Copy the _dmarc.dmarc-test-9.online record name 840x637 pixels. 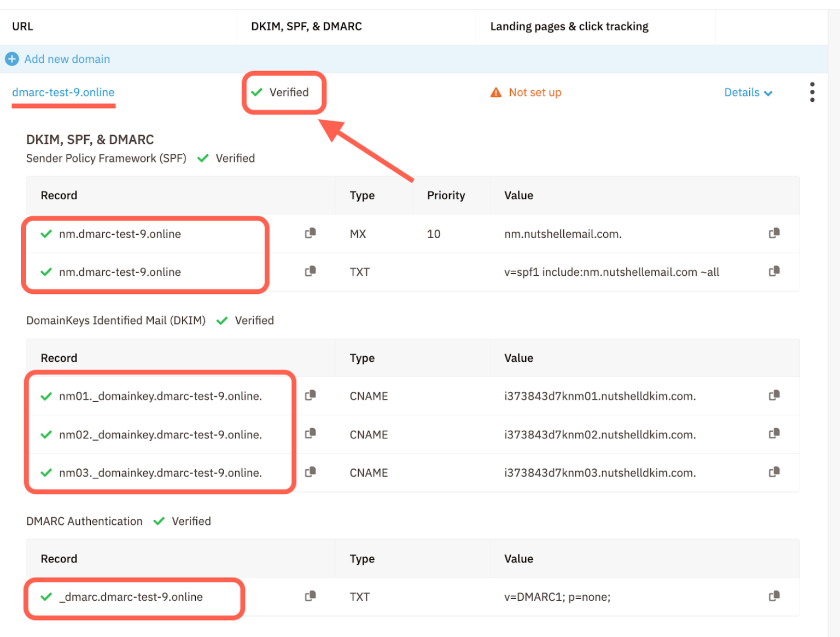point(310,596)
